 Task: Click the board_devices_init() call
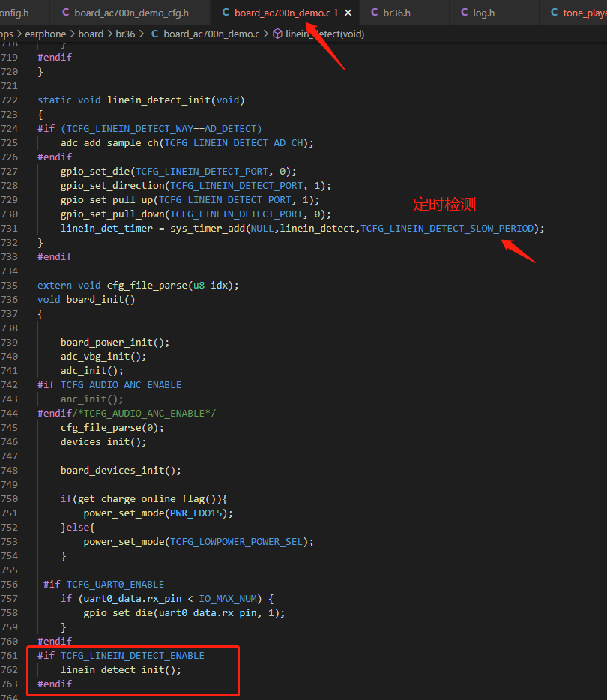pyautogui.click(x=121, y=471)
